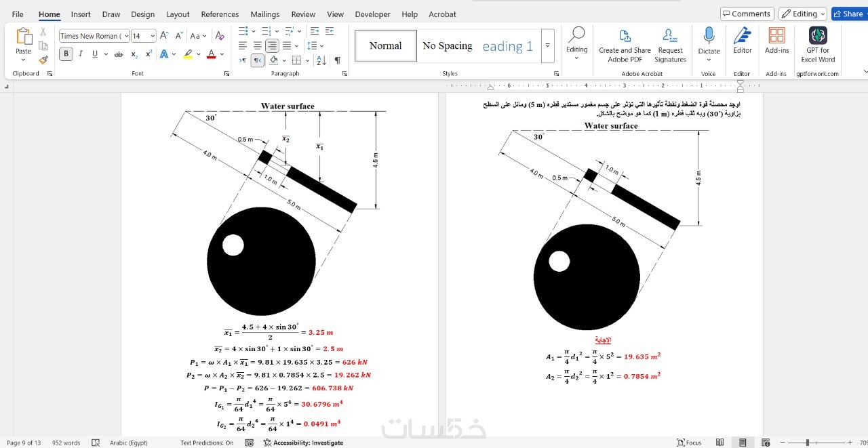The width and height of the screenshot is (868, 448).
Task: Switch to the Insert tab
Action: [x=81, y=14]
